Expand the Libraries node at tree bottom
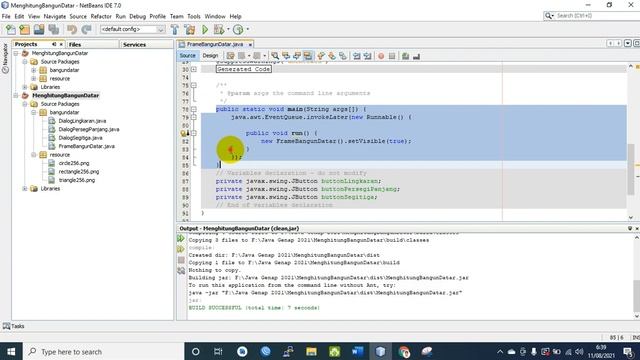 pyautogui.click(x=24, y=189)
